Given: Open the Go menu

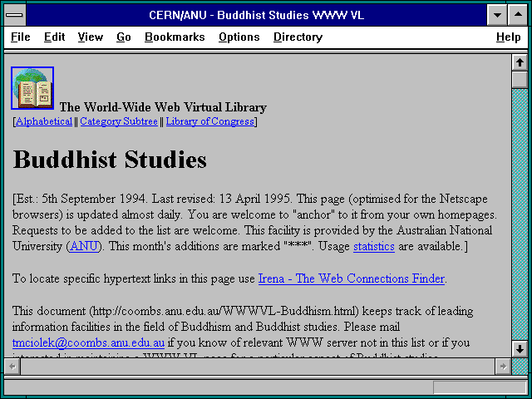Looking at the screenshot, I should [x=124, y=37].
